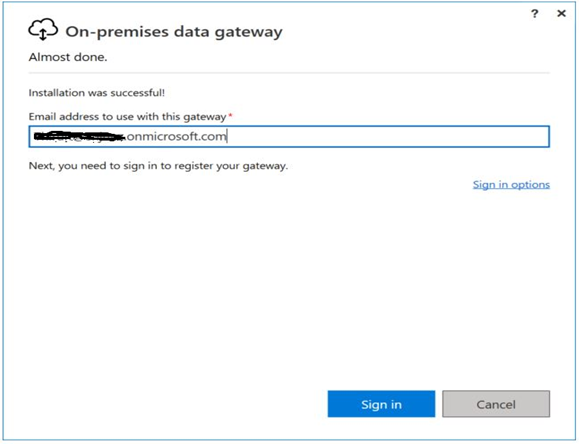
Task: Click the Next, you need to sign in text
Action: point(158,166)
